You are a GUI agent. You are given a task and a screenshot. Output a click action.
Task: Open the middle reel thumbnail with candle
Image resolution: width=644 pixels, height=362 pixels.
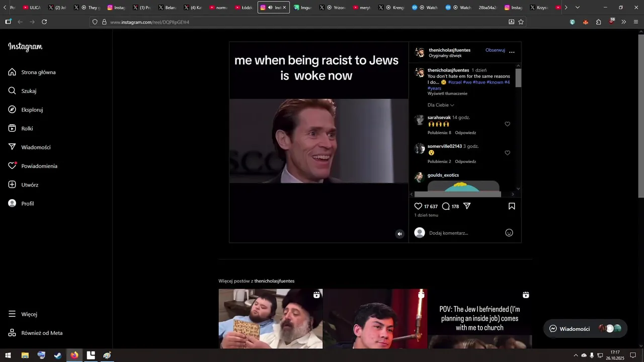click(x=375, y=319)
